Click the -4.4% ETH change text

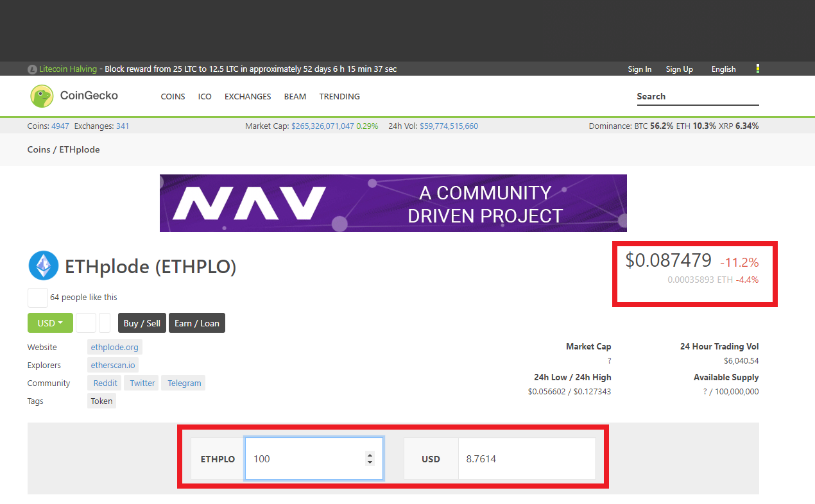(747, 280)
